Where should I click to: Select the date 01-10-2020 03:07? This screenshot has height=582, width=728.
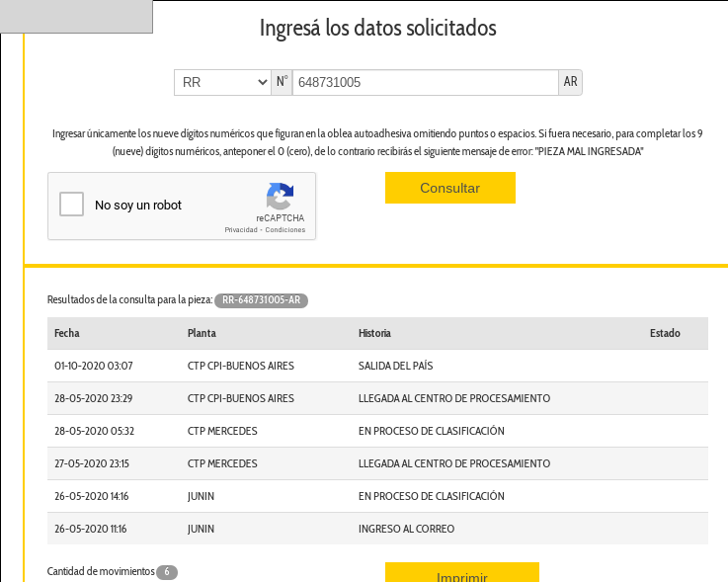(x=94, y=366)
